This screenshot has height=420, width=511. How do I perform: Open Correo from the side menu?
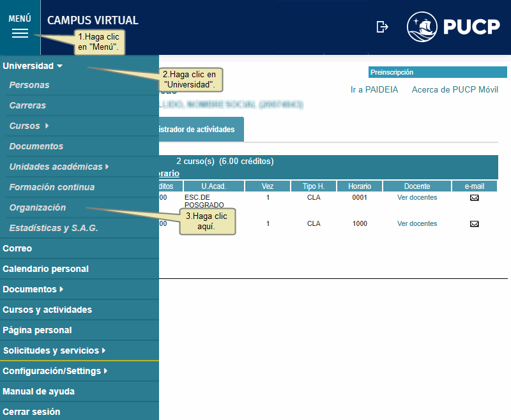17,248
